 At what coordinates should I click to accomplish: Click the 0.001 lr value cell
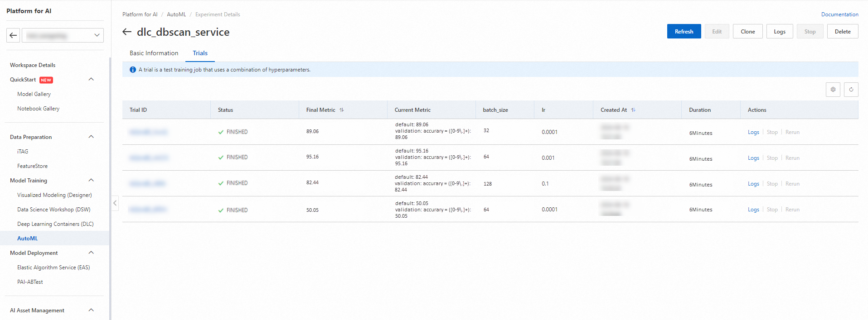548,158
